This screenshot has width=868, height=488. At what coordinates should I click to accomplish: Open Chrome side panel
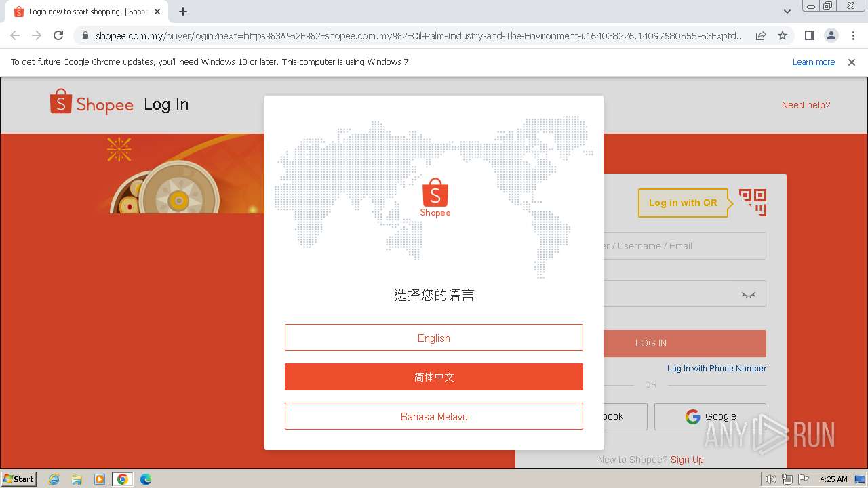(x=809, y=35)
